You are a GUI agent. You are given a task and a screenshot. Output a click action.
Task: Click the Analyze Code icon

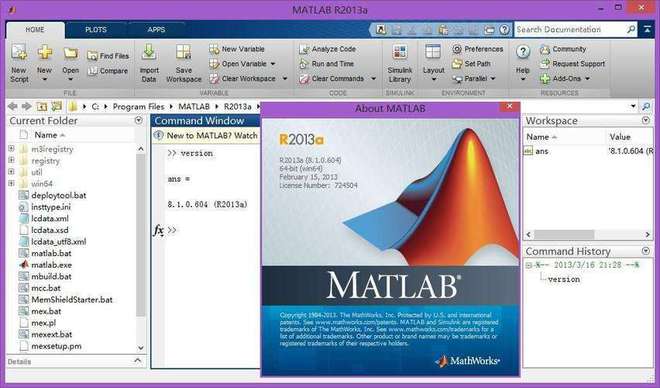point(304,49)
